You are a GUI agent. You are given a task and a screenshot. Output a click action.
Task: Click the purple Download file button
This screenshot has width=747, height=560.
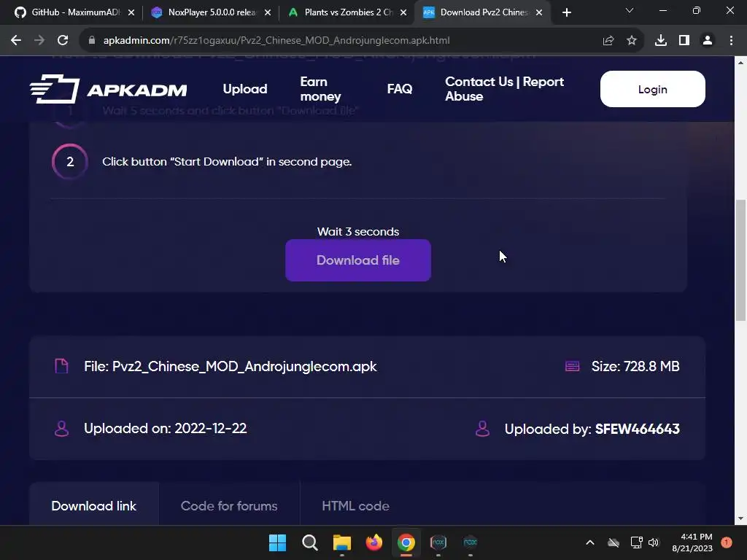point(358,260)
